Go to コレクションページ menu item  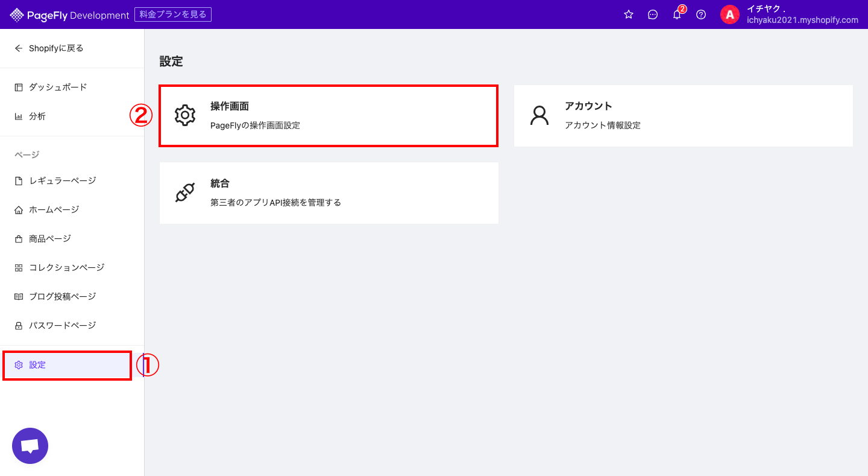tap(67, 268)
